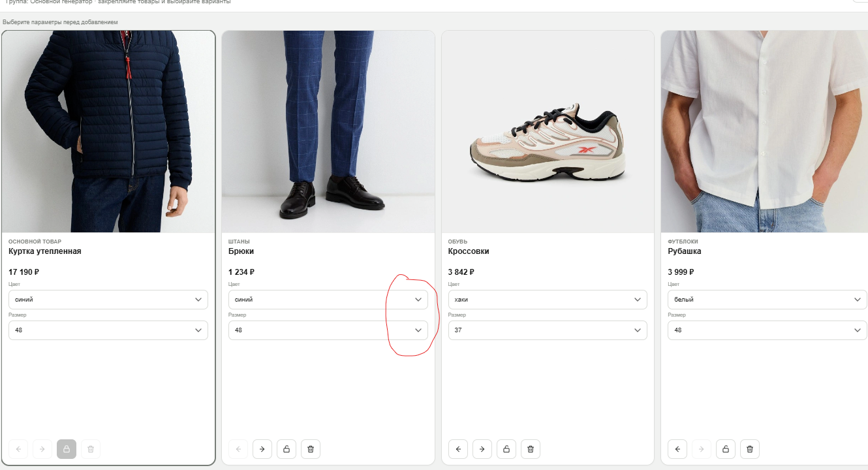Click the ОБУВЬ category label
868x470 pixels.
pos(458,242)
